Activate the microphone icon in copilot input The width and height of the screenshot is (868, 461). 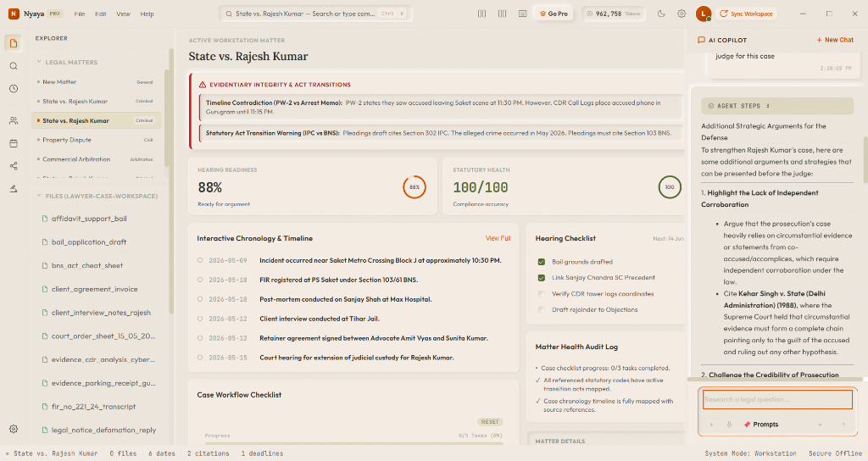[x=729, y=425]
